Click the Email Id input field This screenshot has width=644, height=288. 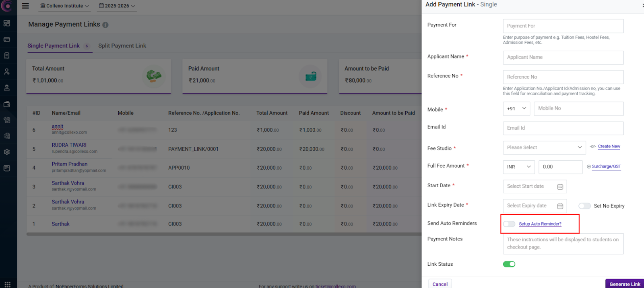[x=563, y=128]
